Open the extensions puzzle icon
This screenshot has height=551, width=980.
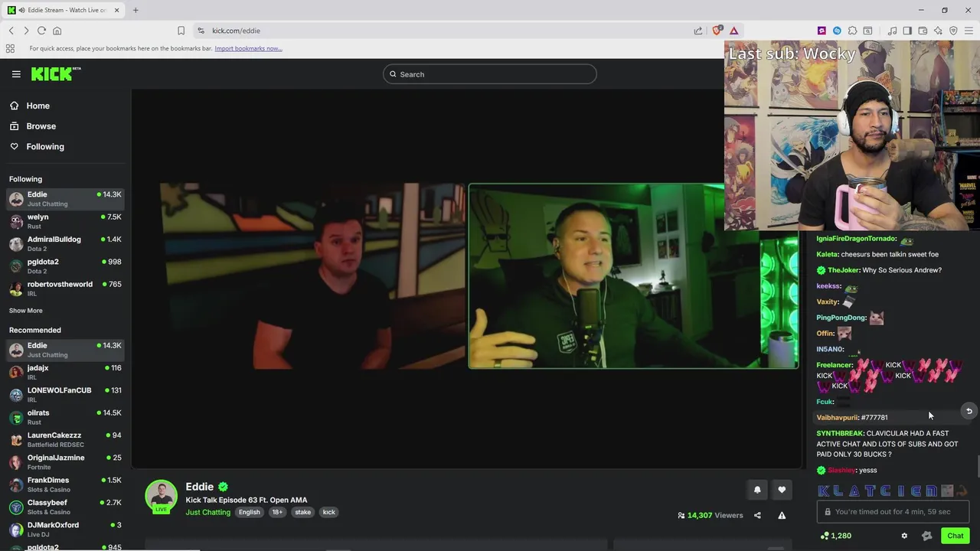coord(852,31)
